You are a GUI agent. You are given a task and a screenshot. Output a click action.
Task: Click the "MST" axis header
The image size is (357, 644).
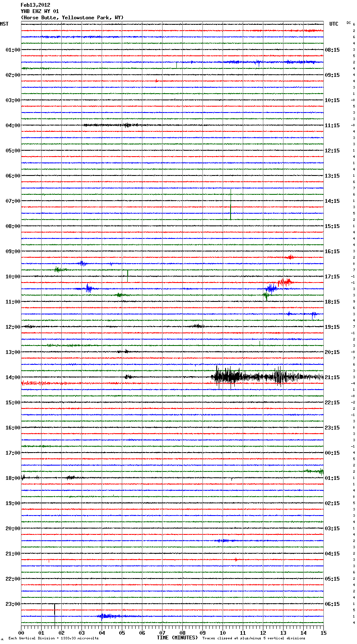(x=4, y=24)
